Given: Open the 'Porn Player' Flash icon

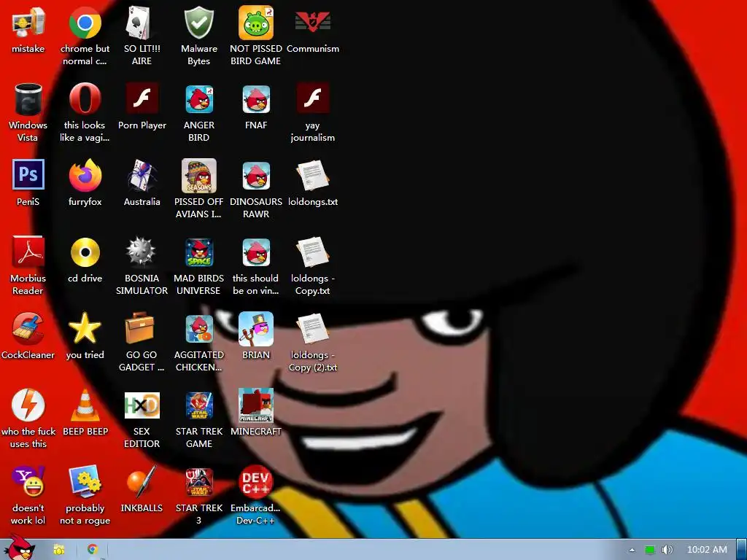Looking at the screenshot, I should 142,98.
